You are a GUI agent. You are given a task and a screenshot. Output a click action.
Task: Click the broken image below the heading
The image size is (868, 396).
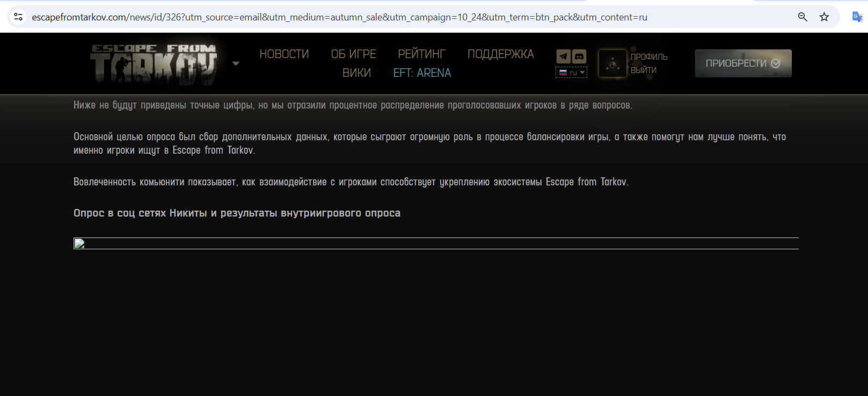[436, 243]
